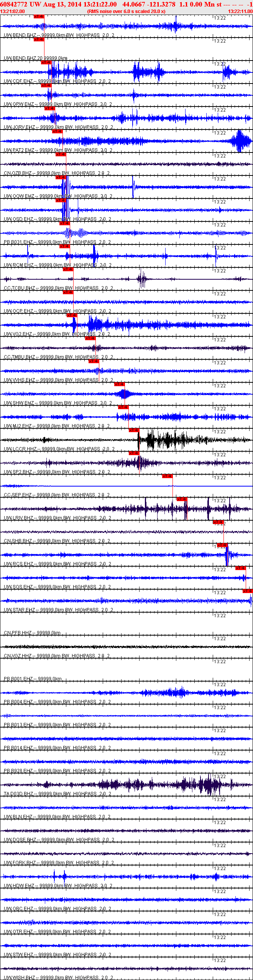Click the 'UW.STAR.EHZ' station label
Viewport: 253px width, 980px height.
[x=20, y=610]
